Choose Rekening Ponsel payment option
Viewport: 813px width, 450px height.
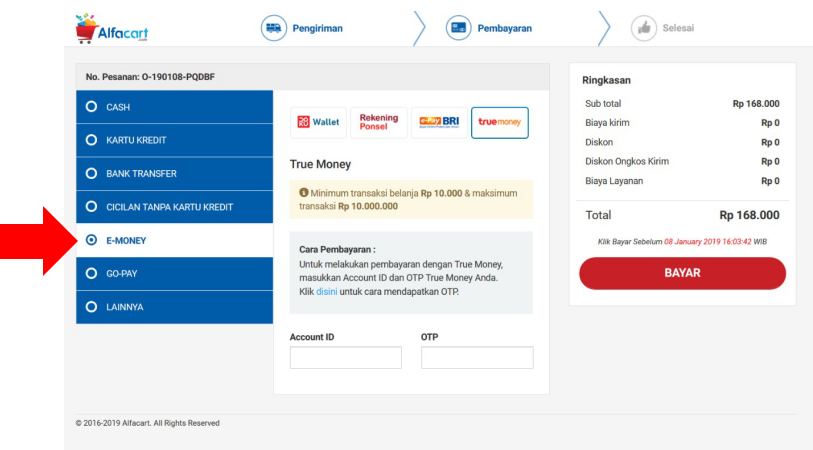379,122
